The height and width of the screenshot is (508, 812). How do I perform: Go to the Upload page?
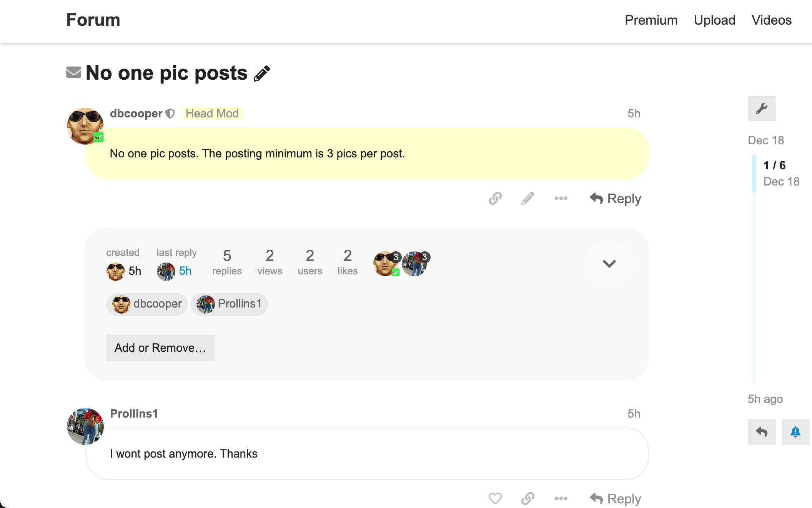[x=714, y=20]
